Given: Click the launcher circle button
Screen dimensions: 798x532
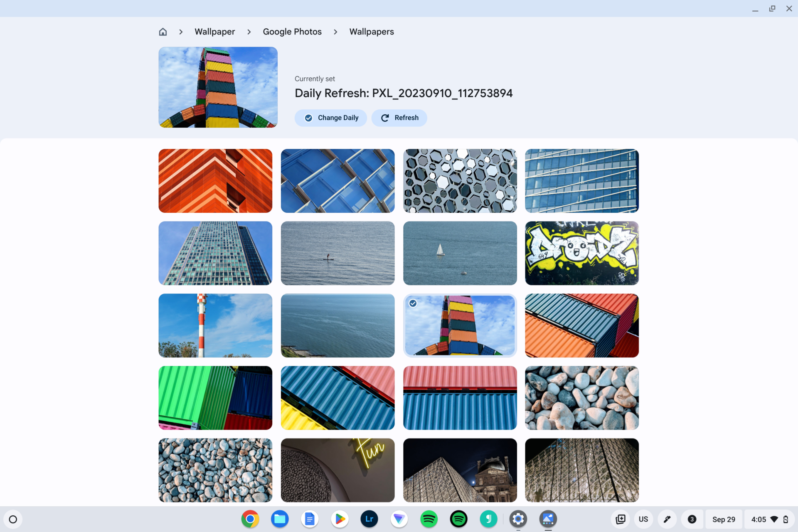Looking at the screenshot, I should pyautogui.click(x=13, y=520).
